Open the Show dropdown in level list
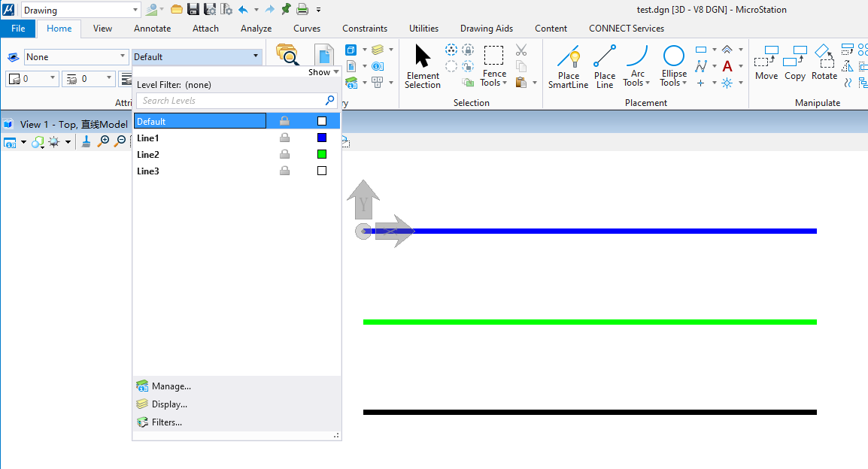The height and width of the screenshot is (469, 868). [323, 72]
